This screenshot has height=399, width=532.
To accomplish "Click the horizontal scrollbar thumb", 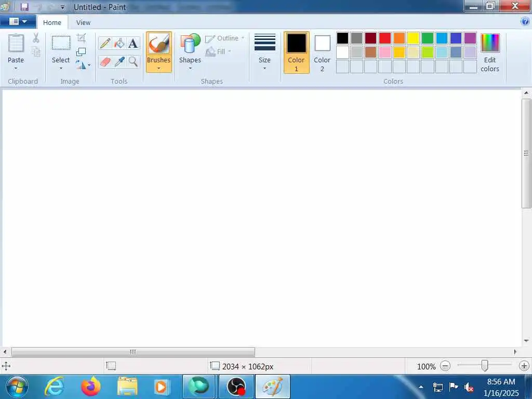I will [x=133, y=352].
